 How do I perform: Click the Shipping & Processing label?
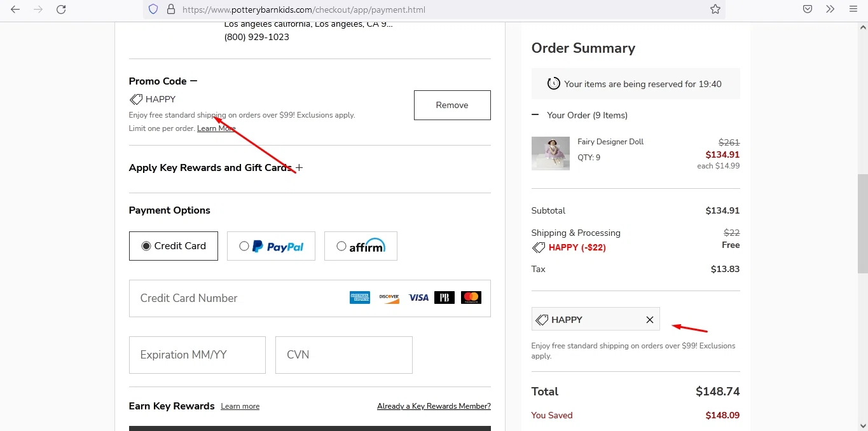[576, 233]
